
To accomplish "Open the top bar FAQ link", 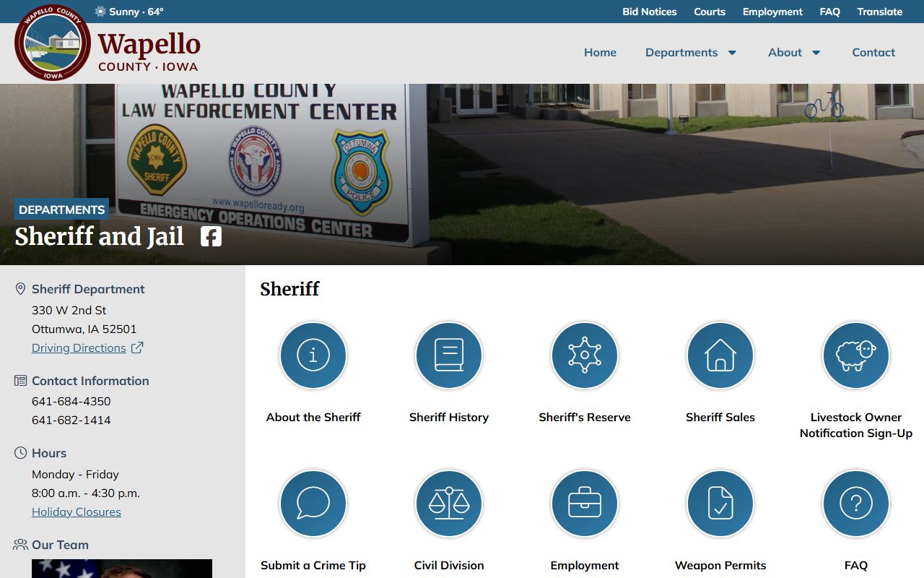I will tap(830, 12).
